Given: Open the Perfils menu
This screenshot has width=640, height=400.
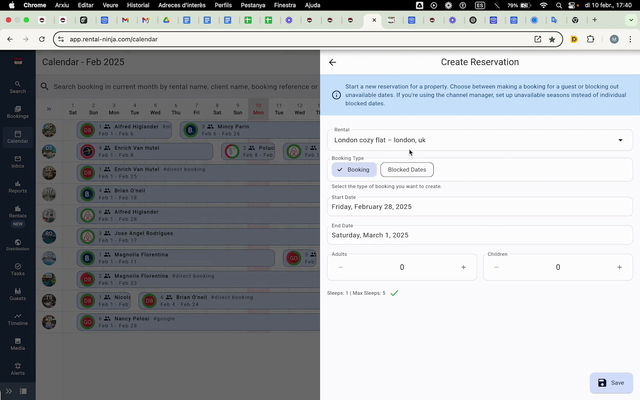Looking at the screenshot, I should click(x=223, y=5).
